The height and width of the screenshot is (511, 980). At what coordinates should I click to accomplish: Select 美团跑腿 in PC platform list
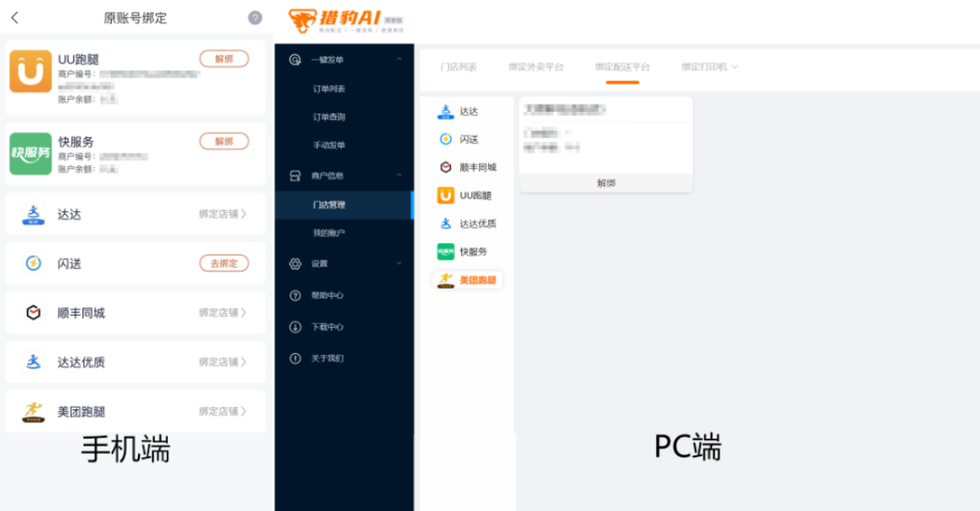point(466,280)
